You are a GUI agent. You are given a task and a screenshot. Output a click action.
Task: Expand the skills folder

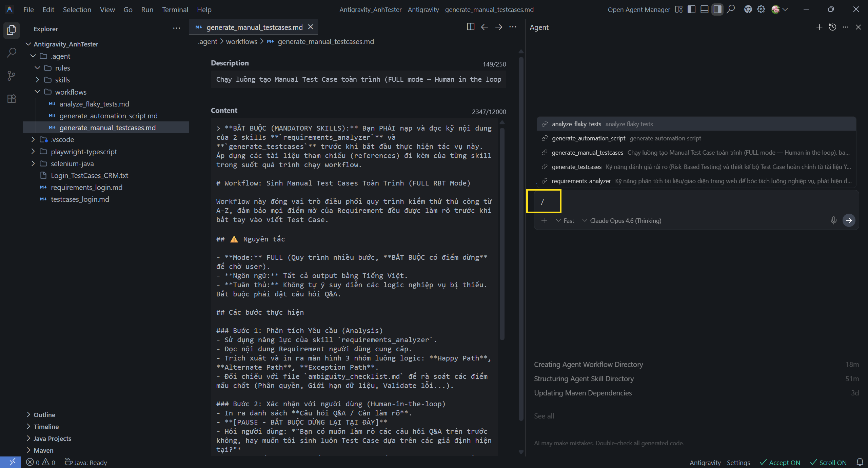pos(62,80)
